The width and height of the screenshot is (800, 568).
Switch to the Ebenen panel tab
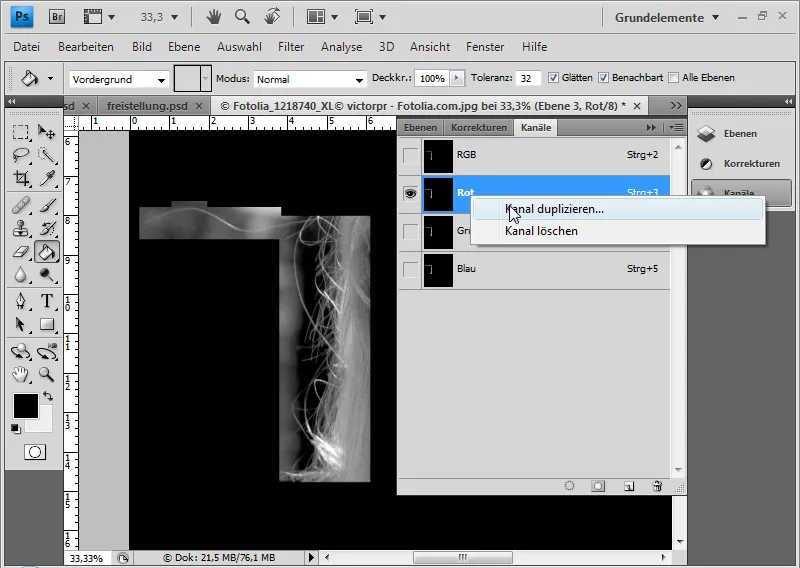click(x=420, y=128)
